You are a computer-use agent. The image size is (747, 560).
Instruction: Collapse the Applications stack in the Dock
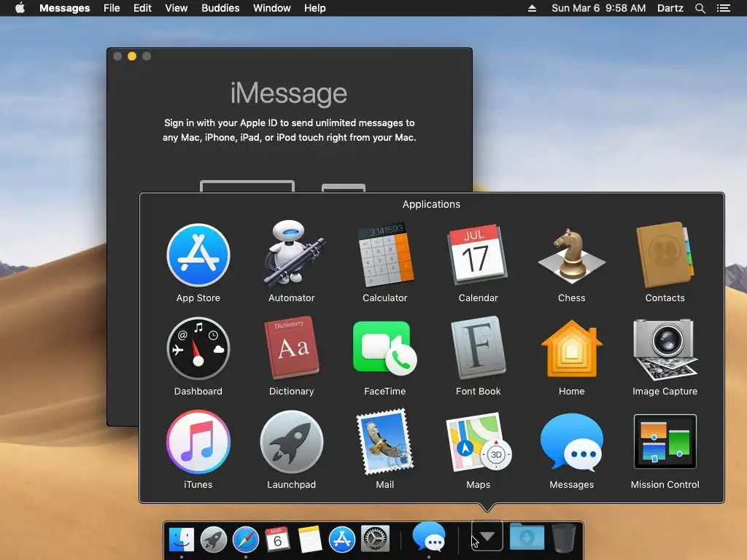(487, 536)
